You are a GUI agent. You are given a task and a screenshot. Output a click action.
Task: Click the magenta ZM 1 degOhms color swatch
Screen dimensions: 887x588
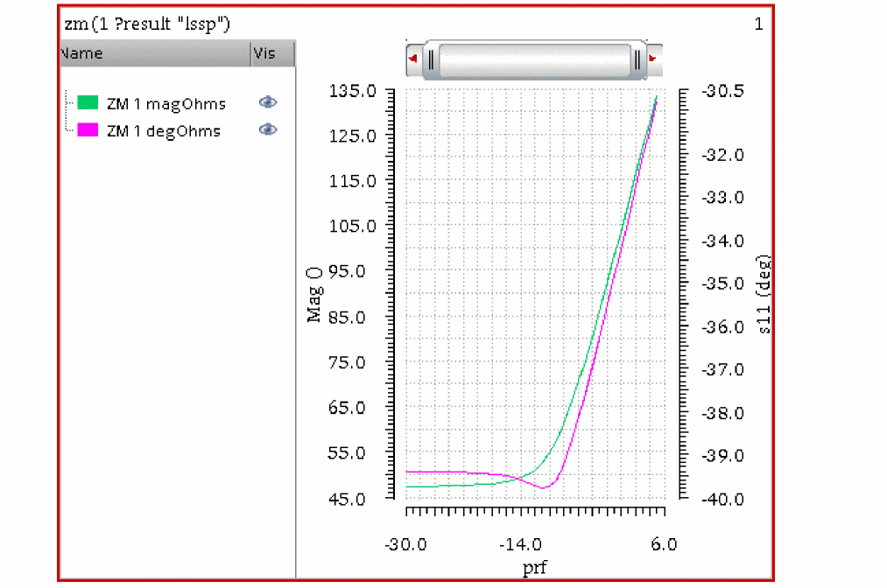88,129
